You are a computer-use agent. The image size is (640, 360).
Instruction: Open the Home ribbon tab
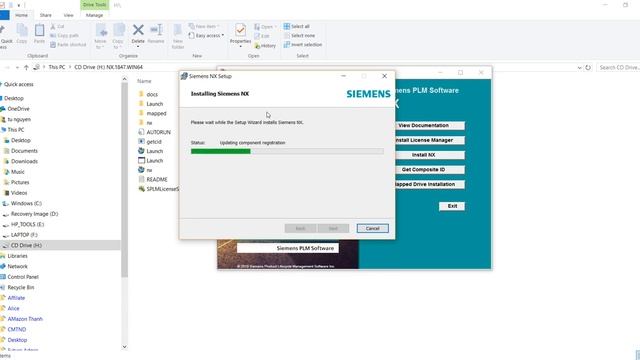pyautogui.click(x=21, y=15)
